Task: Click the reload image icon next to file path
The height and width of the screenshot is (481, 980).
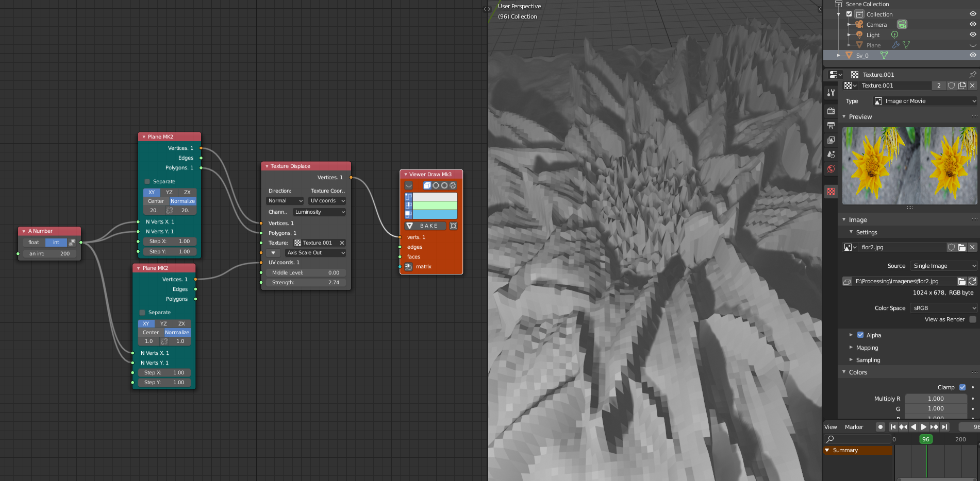Action: pyautogui.click(x=972, y=281)
